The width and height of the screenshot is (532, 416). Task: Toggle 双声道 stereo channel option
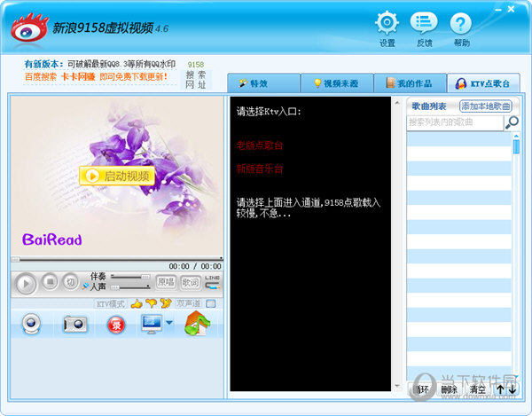pos(188,303)
